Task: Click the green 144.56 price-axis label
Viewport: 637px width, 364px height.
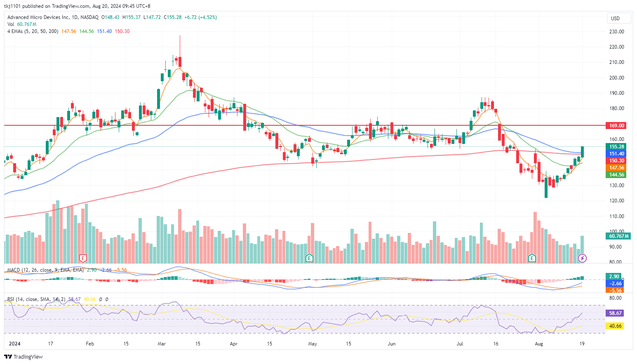Action: (617, 175)
